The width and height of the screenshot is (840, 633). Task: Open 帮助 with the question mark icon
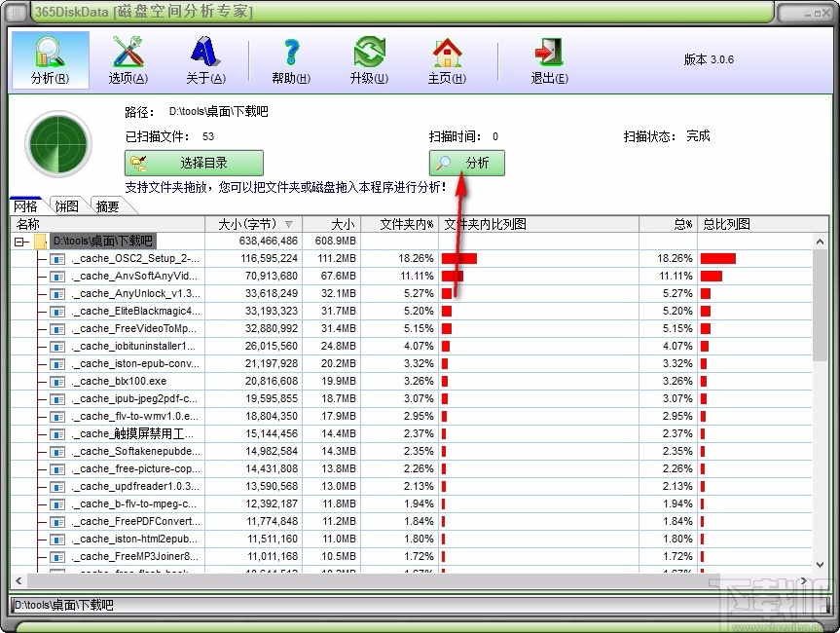289,54
